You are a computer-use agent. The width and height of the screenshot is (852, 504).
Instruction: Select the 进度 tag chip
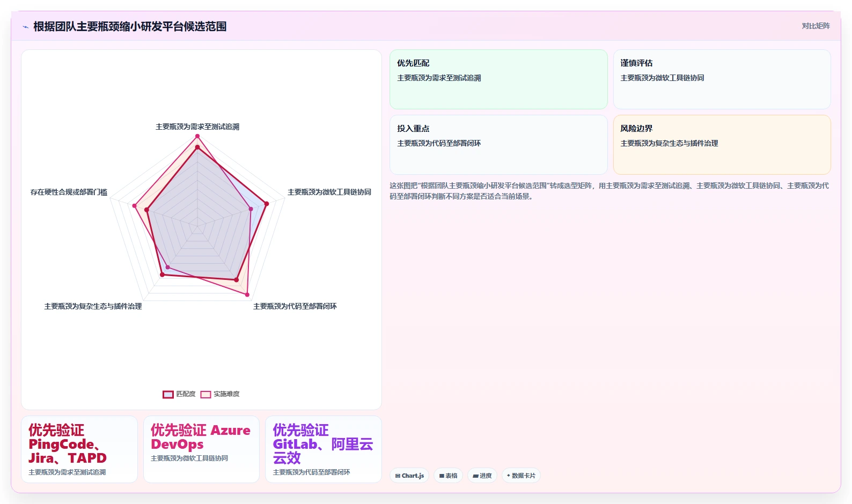(x=482, y=476)
